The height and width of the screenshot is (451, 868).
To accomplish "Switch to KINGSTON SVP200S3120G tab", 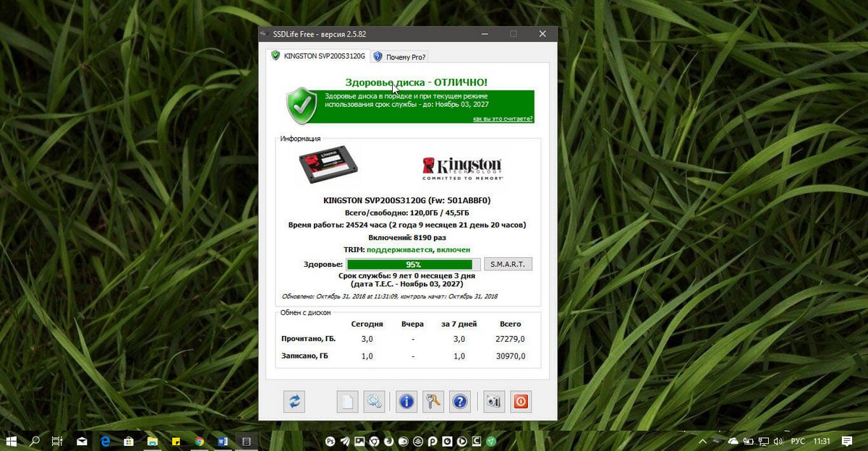I will click(318, 56).
